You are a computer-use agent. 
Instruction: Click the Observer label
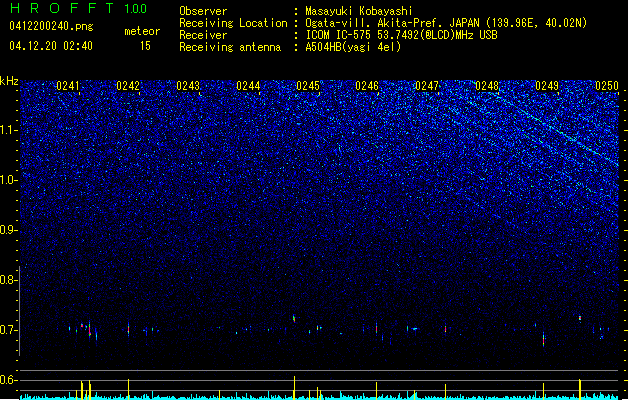pos(203,11)
